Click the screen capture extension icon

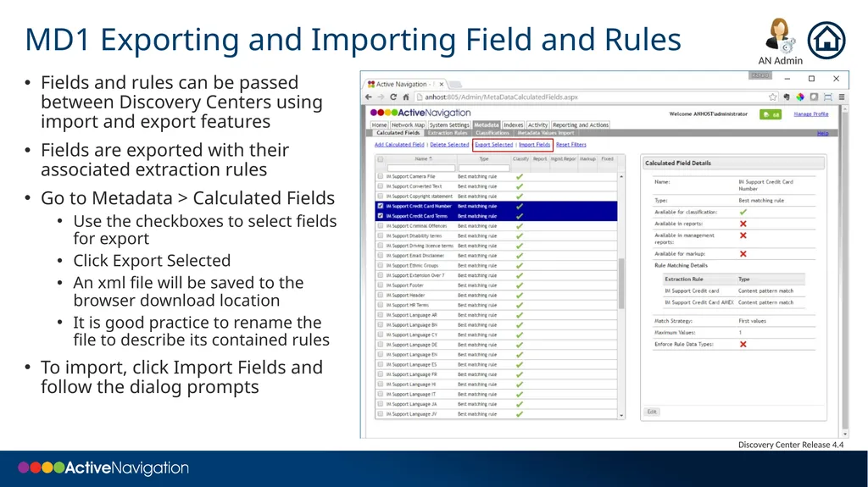tap(828, 97)
